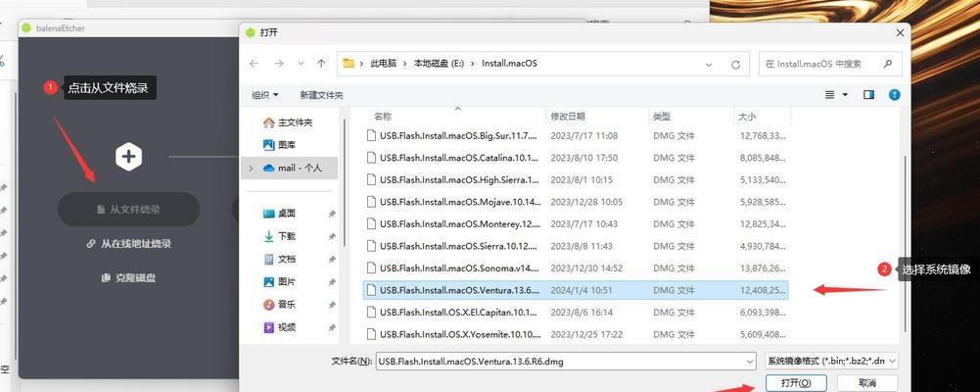Click the 12,408,25... size cell
The height and width of the screenshot is (392, 980).
tap(763, 290)
